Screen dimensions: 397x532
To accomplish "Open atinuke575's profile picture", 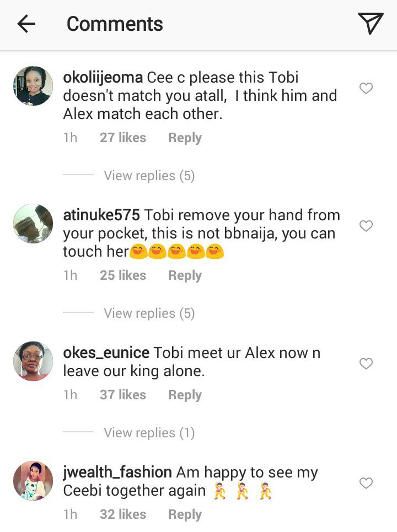I will 33,224.
